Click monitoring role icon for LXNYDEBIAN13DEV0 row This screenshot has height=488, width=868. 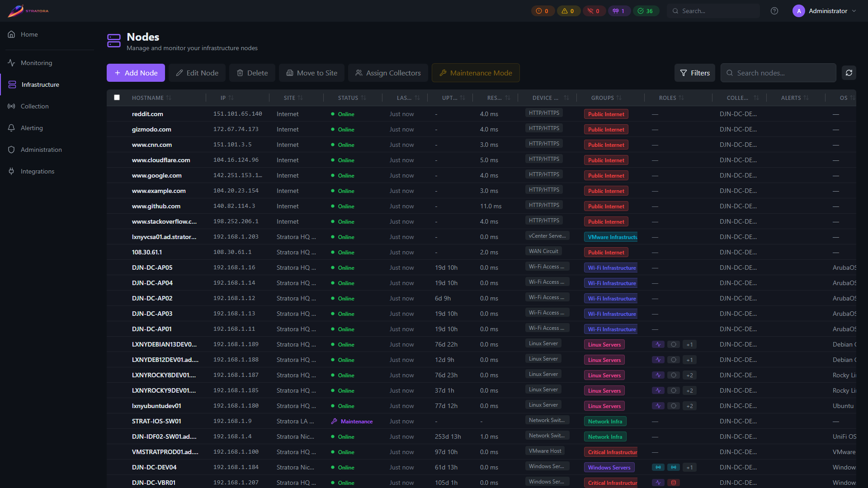tap(658, 344)
